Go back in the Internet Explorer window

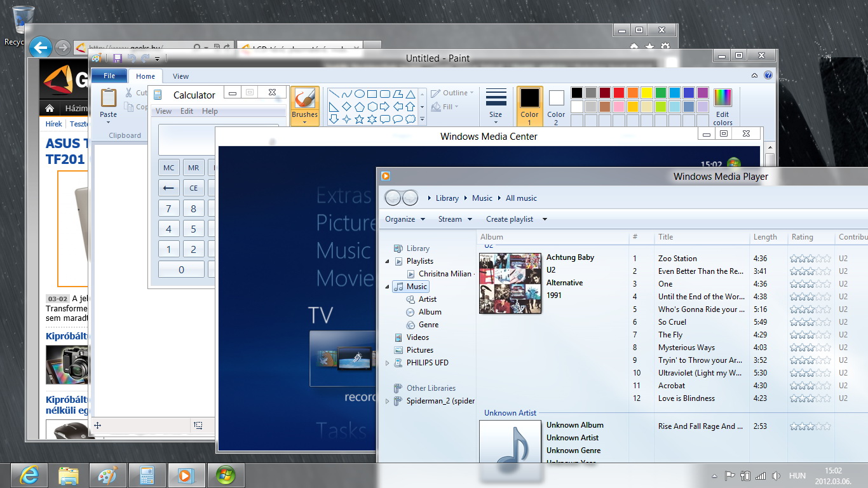40,47
